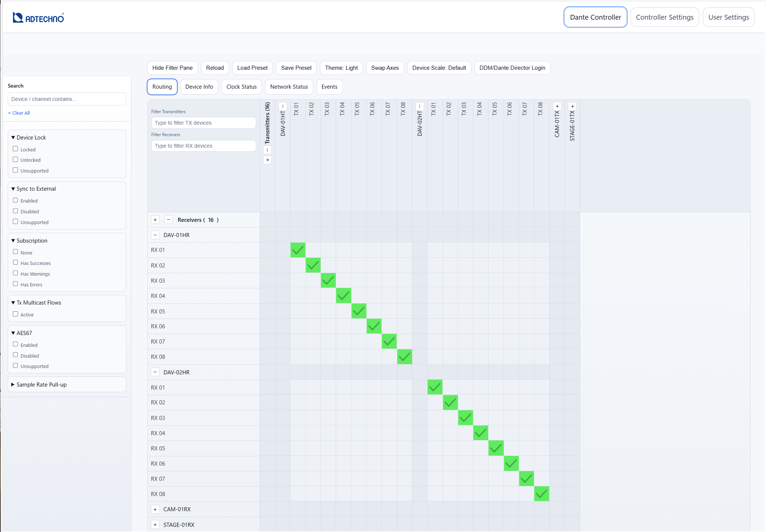Viewport: 766px width, 532px height.
Task: Switch to the Clock Status tab
Action: (241, 87)
